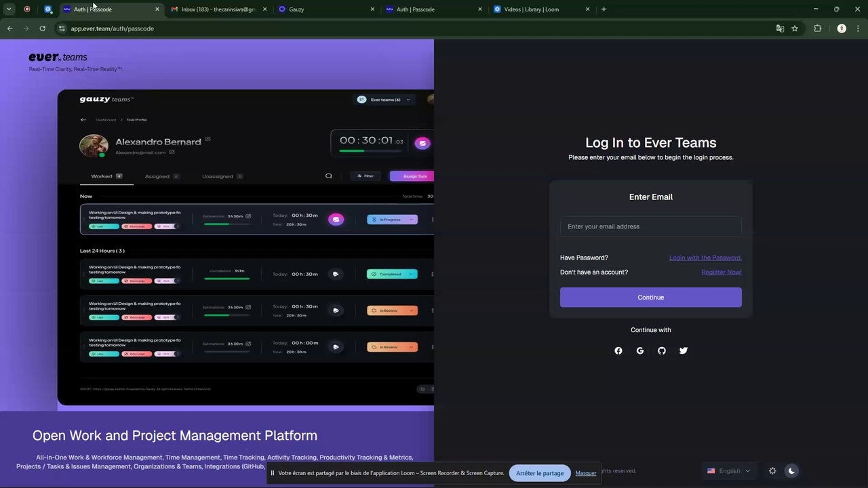The height and width of the screenshot is (488, 868).
Task: Click the Ever Teams logo
Action: tap(58, 57)
